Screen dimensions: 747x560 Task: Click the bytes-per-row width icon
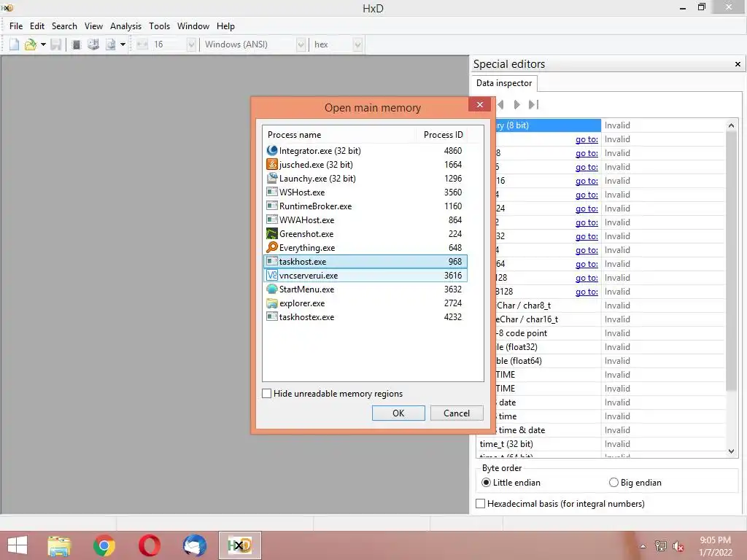click(x=142, y=44)
